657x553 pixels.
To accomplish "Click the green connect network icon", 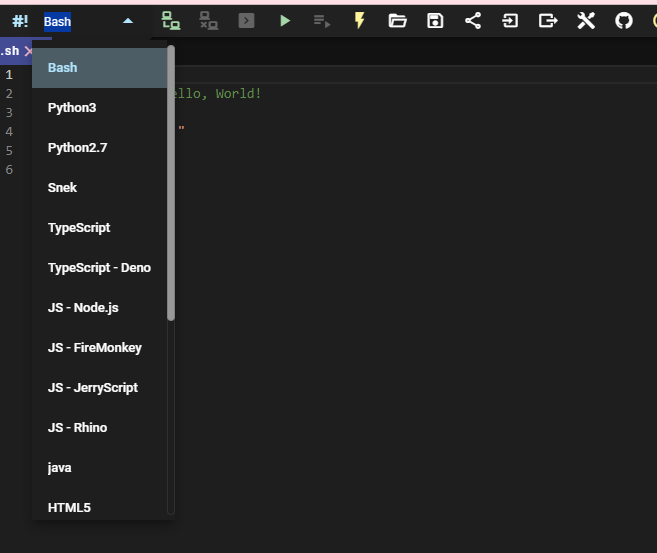I will (x=171, y=21).
